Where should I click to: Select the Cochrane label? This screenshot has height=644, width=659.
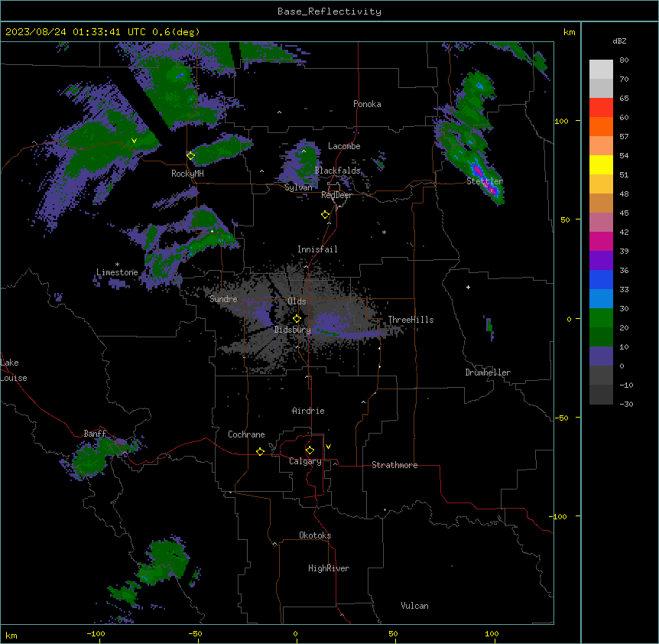pyautogui.click(x=246, y=434)
